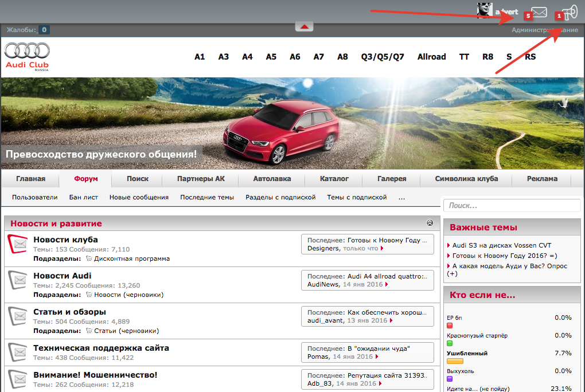Open topic Готовы к Новому Году 2016? =)
The width and height of the screenshot is (585, 392).
tap(505, 256)
